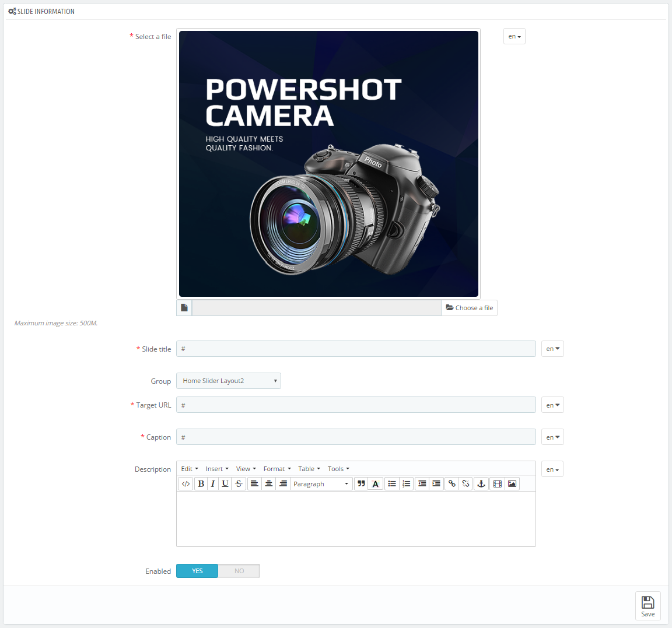Decrease indent in description

tap(422, 483)
